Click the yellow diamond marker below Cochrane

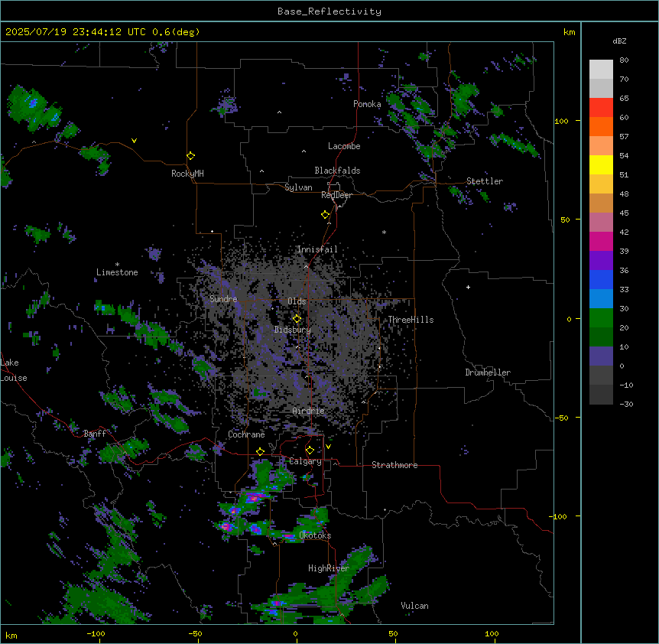pos(260,451)
